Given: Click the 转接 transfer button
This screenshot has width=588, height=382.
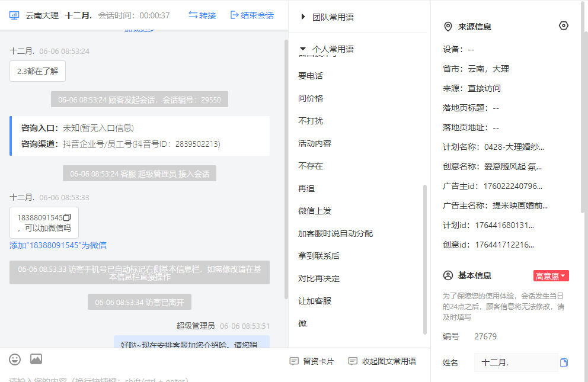Looking at the screenshot, I should tap(202, 15).
